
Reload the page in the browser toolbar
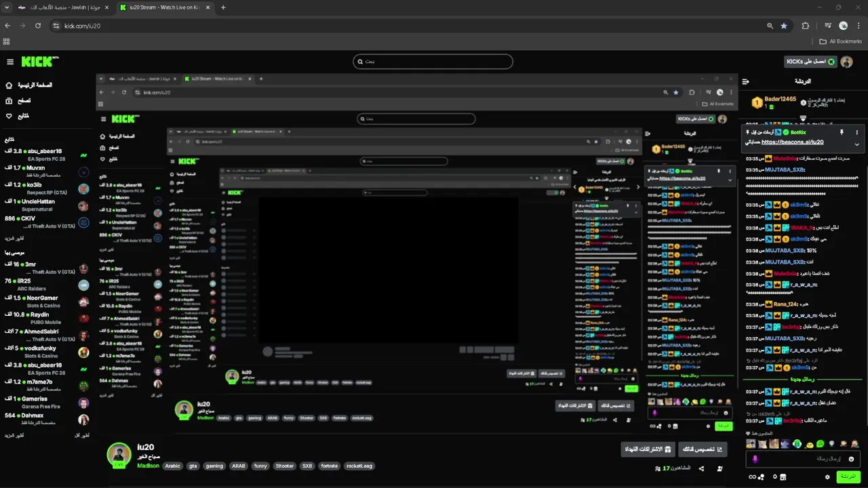[38, 26]
